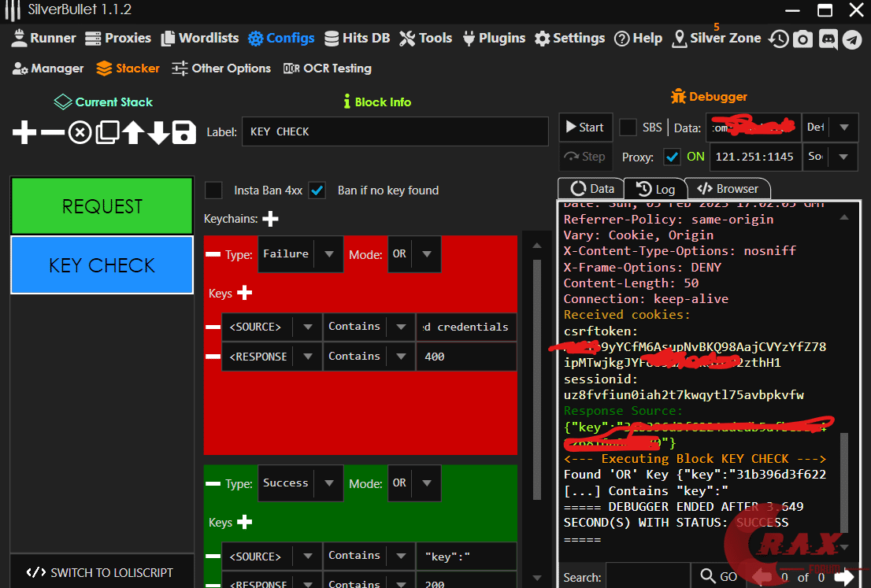Open the Discord icon in top bar
Image resolution: width=871 pixels, height=588 pixels.
pos(828,39)
